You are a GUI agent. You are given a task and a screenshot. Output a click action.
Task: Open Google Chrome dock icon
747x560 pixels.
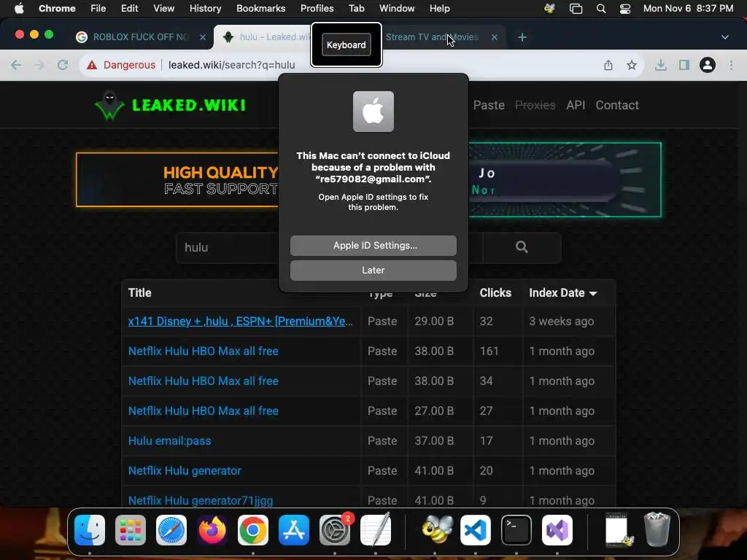click(x=253, y=530)
